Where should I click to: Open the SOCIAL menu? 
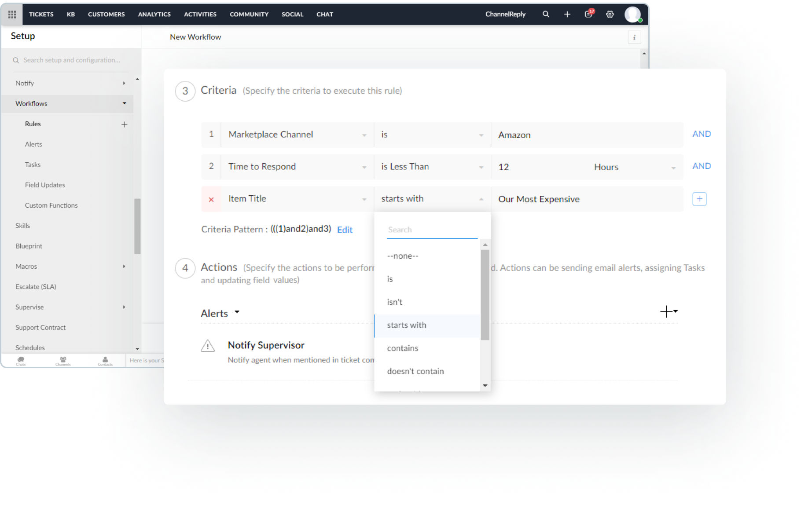point(293,14)
